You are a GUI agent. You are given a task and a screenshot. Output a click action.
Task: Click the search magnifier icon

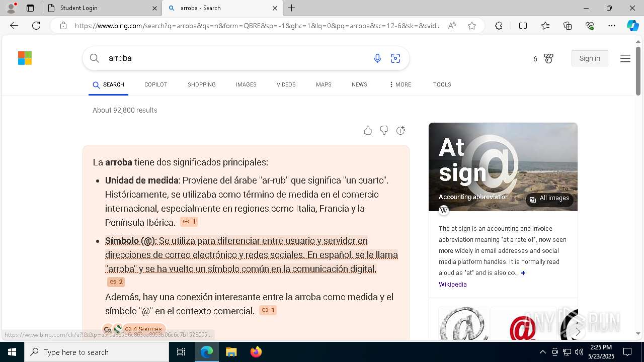[x=94, y=58]
